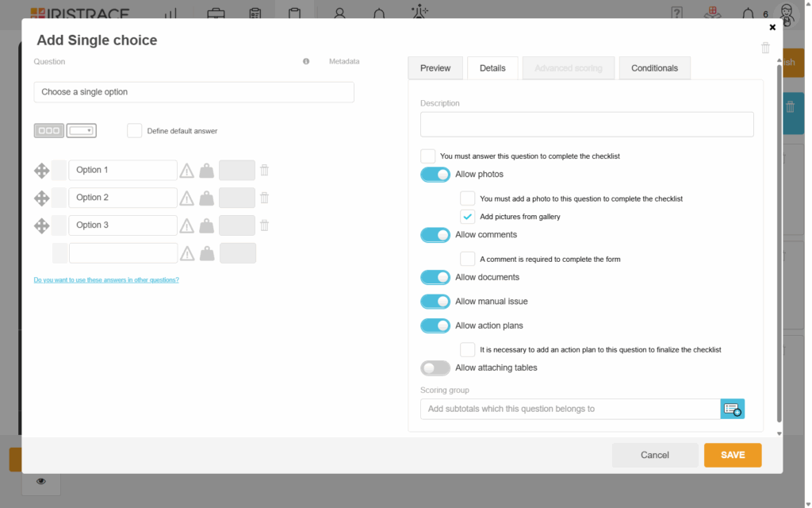
Task: Select the button-style answer layout icon
Action: (49, 131)
